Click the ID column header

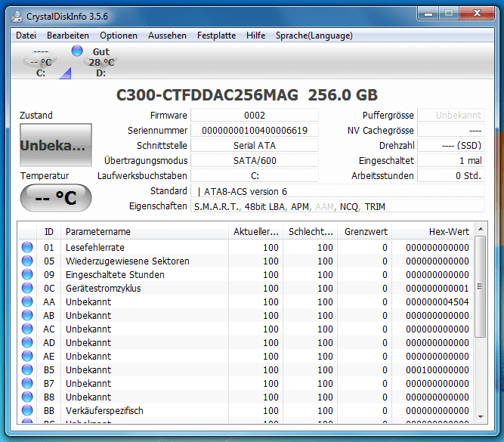tap(49, 231)
